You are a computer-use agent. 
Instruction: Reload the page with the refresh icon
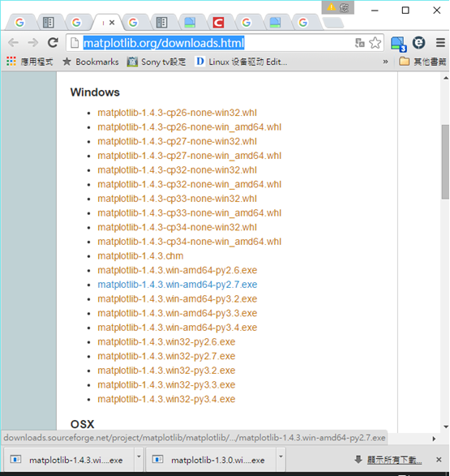[x=53, y=43]
